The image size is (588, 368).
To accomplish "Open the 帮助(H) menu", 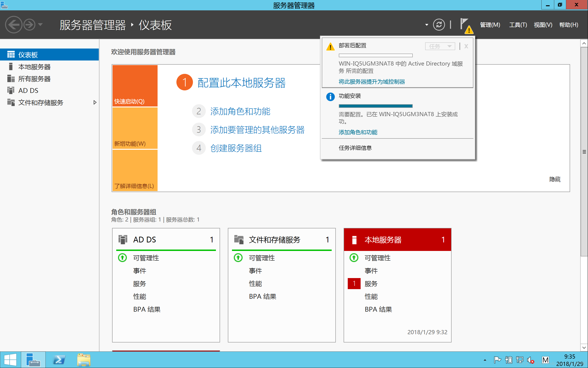I will pyautogui.click(x=568, y=25).
